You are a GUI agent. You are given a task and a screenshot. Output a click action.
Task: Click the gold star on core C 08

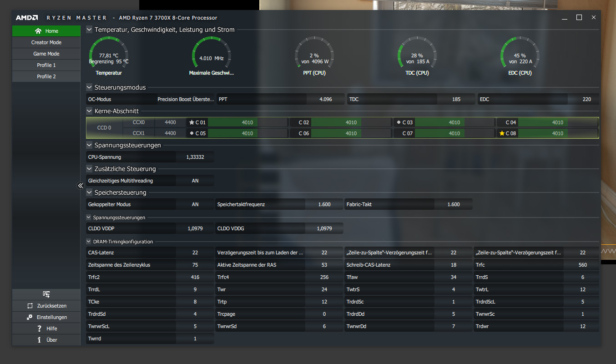point(502,133)
